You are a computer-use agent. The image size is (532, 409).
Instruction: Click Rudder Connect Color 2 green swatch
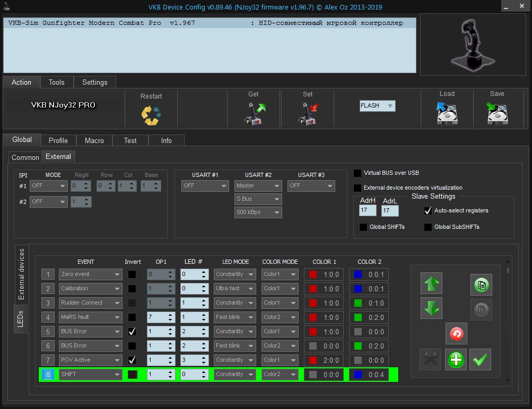pos(358,303)
